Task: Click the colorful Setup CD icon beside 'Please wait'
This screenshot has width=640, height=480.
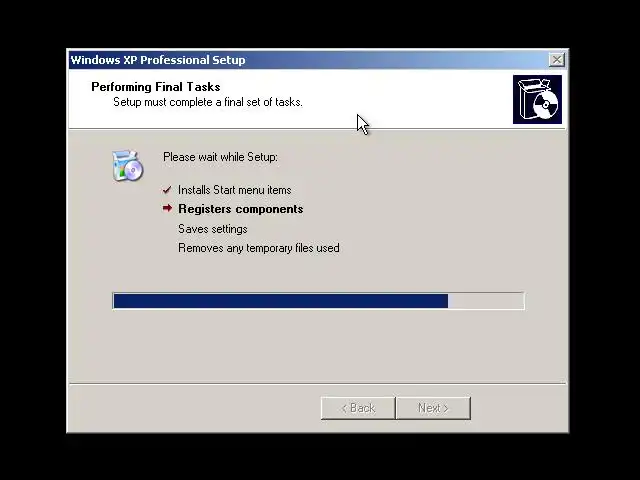Action: (128, 165)
